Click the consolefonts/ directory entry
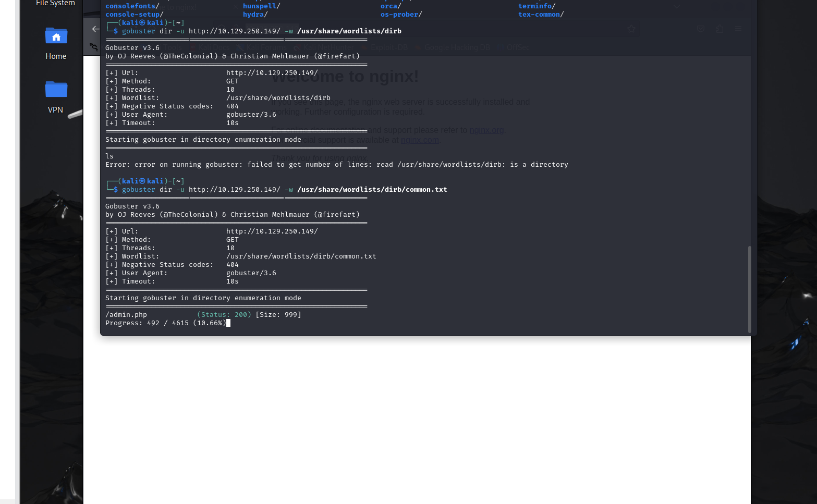 pyautogui.click(x=132, y=6)
